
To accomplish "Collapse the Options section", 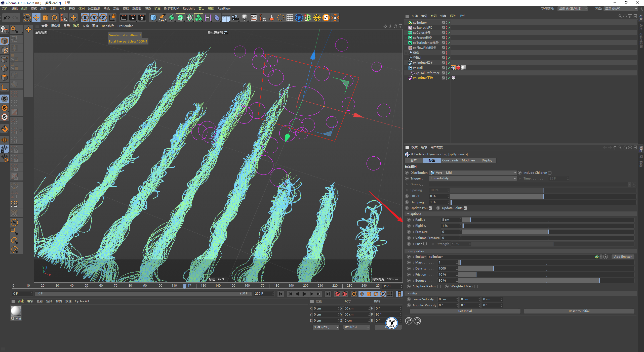I will coord(408,214).
